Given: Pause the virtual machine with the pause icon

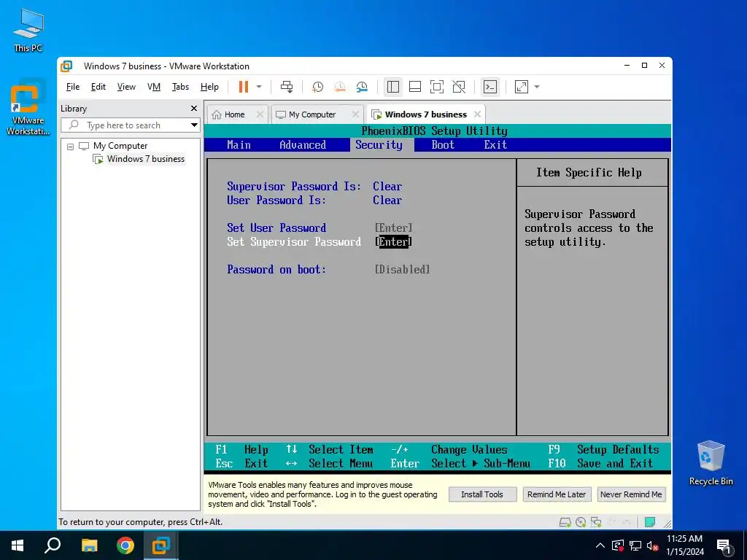Looking at the screenshot, I should pos(244,87).
